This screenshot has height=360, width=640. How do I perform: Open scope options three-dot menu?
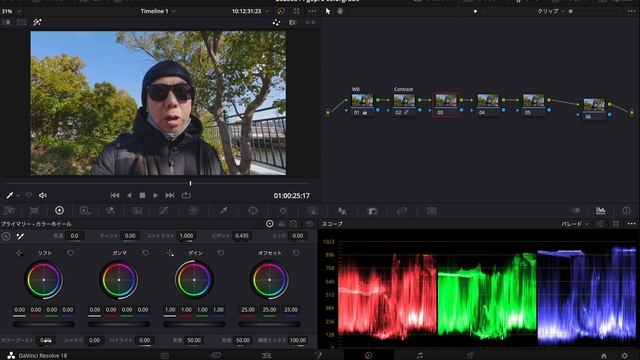pos(631,224)
